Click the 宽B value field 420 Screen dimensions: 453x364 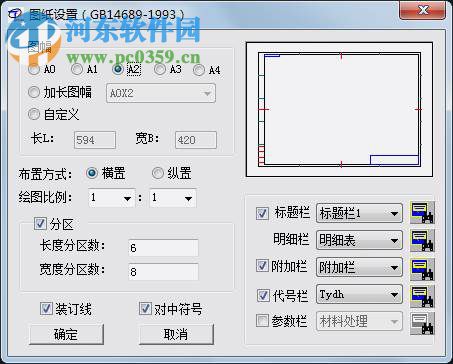click(x=196, y=140)
